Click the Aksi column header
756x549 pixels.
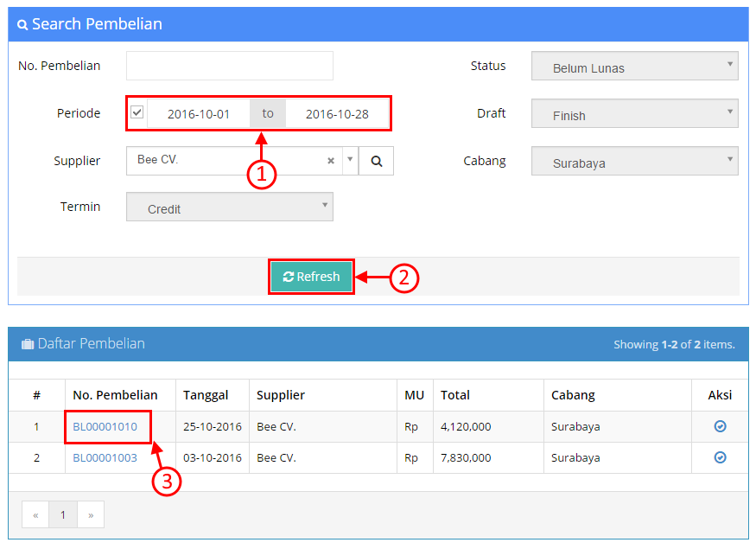[x=720, y=395]
